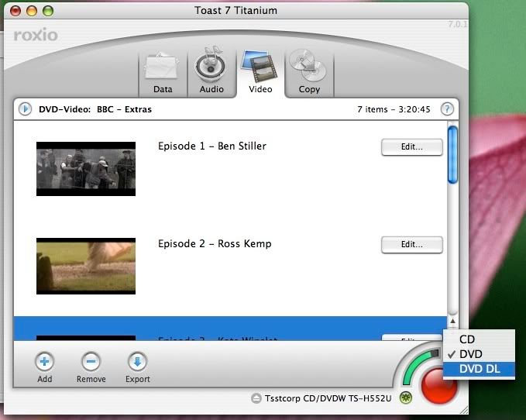Select the Video tab
This screenshot has width=526, height=420.
pos(260,73)
